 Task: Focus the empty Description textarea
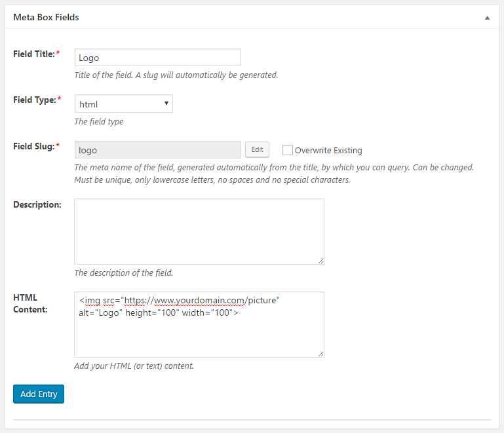199,232
